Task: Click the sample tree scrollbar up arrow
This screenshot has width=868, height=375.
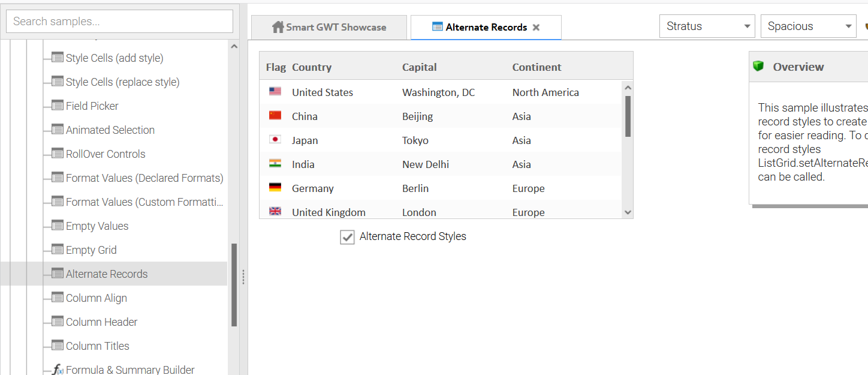Action: (234, 46)
